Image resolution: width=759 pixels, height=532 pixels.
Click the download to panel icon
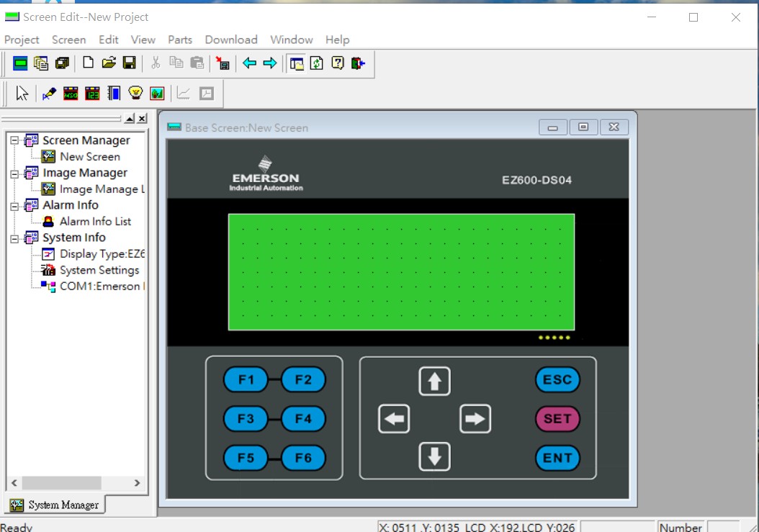point(223,63)
